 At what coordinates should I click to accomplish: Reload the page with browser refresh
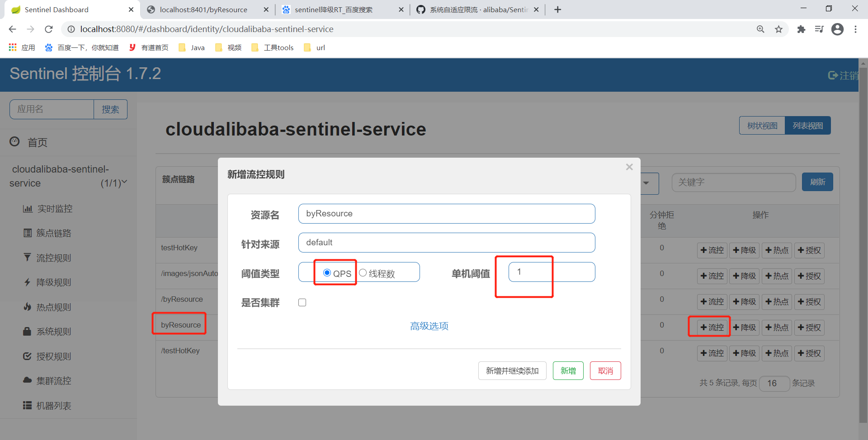coord(49,29)
